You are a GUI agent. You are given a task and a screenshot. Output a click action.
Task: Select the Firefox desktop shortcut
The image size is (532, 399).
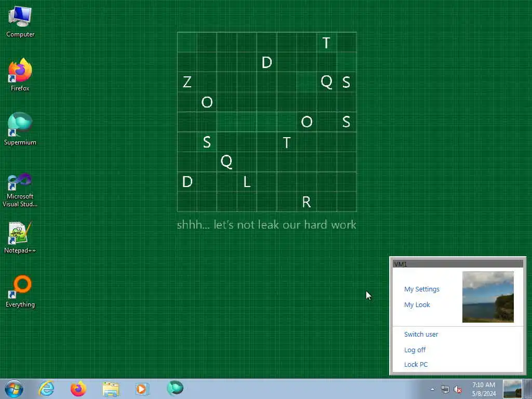20,75
